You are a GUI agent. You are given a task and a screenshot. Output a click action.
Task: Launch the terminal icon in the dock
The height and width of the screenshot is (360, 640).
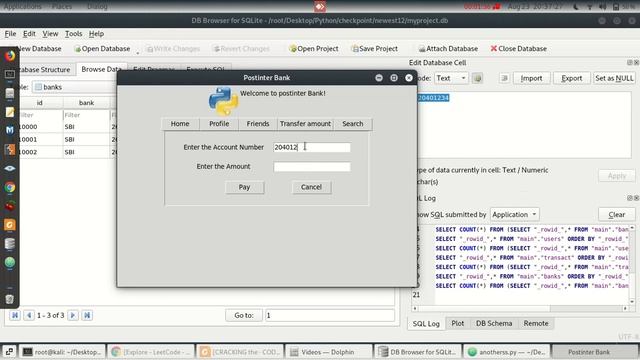[10, 74]
